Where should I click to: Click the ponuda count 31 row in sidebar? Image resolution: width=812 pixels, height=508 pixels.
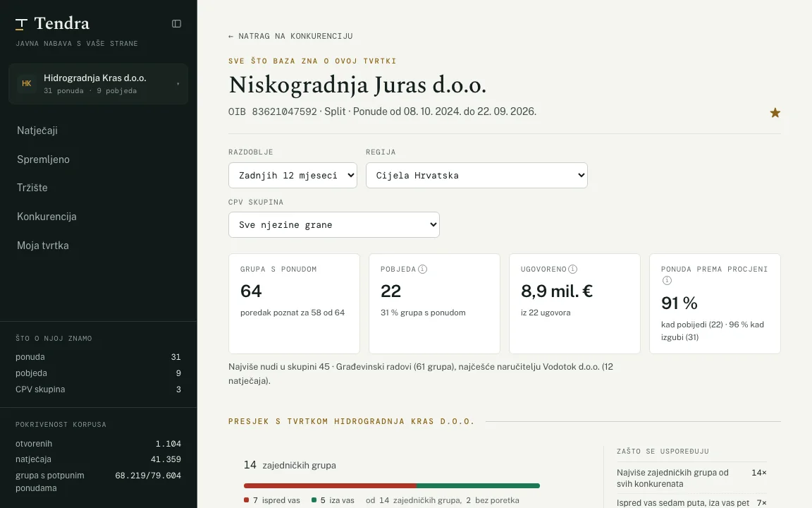(x=98, y=356)
